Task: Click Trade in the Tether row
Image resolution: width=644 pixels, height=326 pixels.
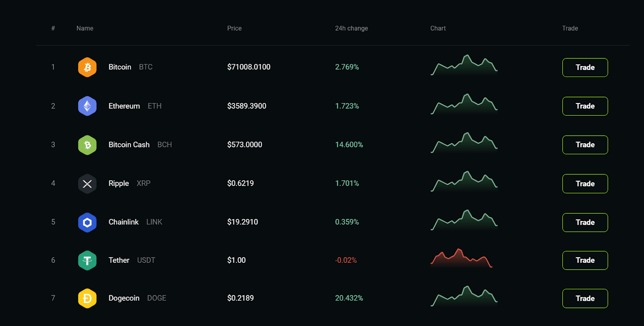Action: 585,260
